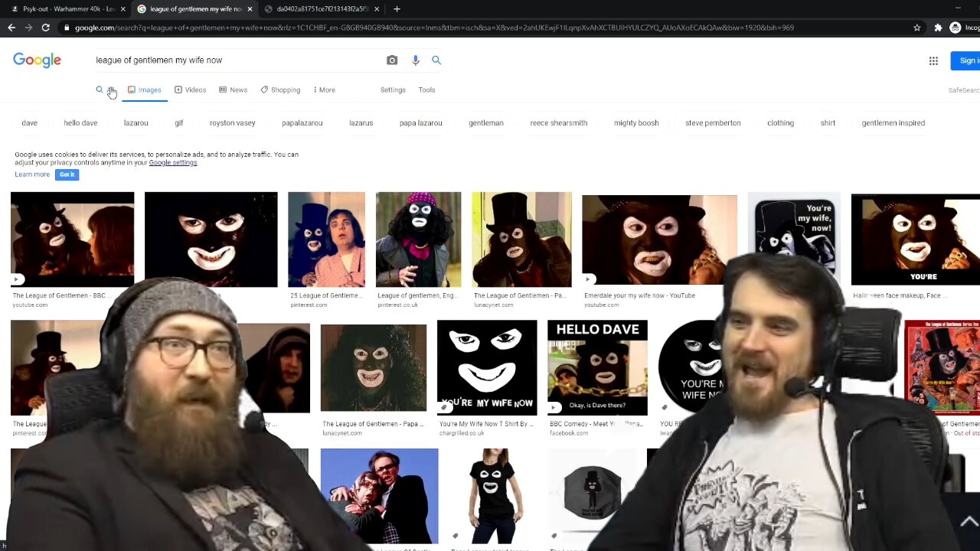Open a new browser tab
Viewport: 980px width, 551px height.
[x=397, y=9]
